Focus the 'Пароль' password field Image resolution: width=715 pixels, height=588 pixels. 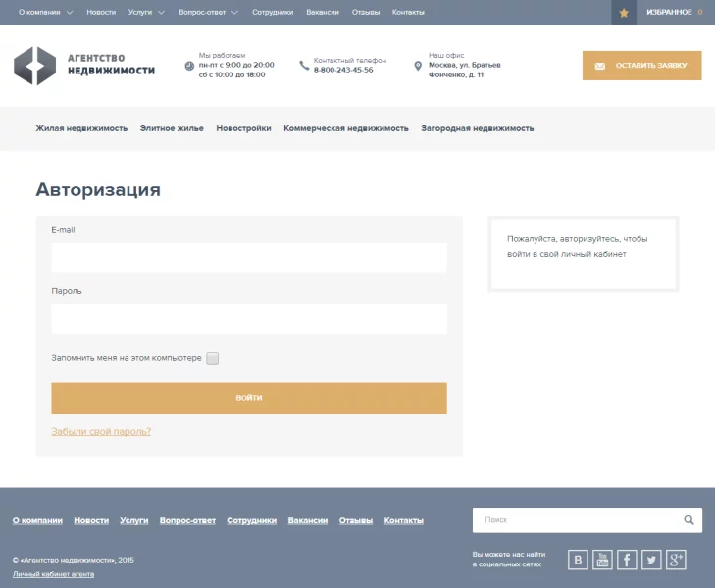249,318
